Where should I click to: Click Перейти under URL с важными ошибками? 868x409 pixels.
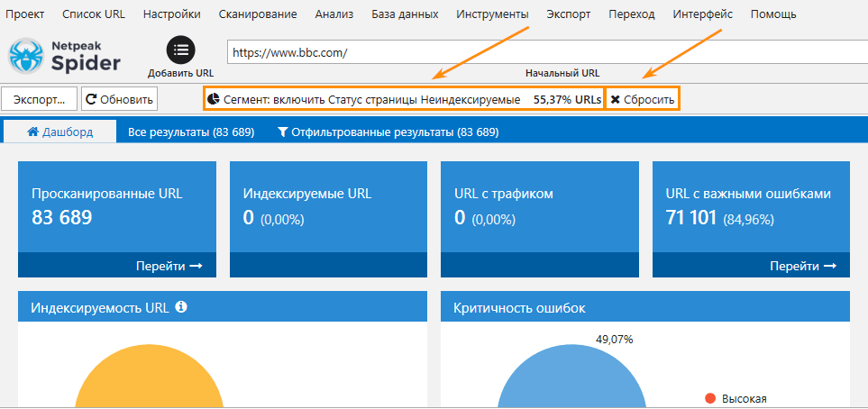pyautogui.click(x=803, y=266)
